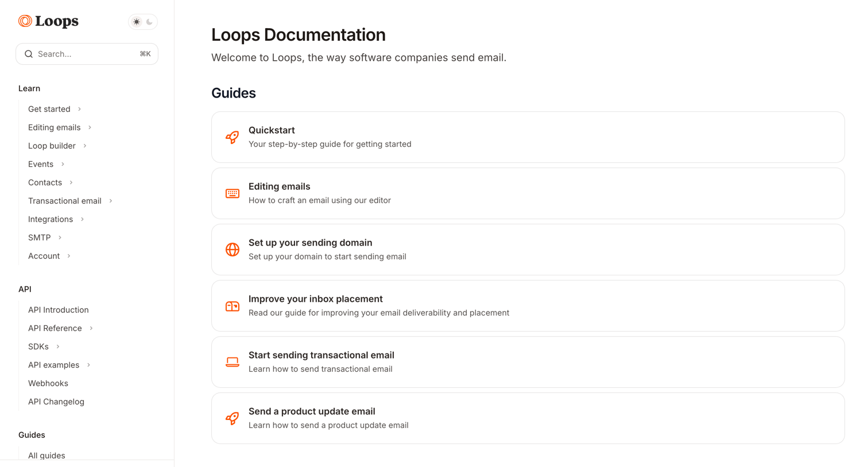
Task: Open SMTP sidebar item
Action: coord(40,238)
